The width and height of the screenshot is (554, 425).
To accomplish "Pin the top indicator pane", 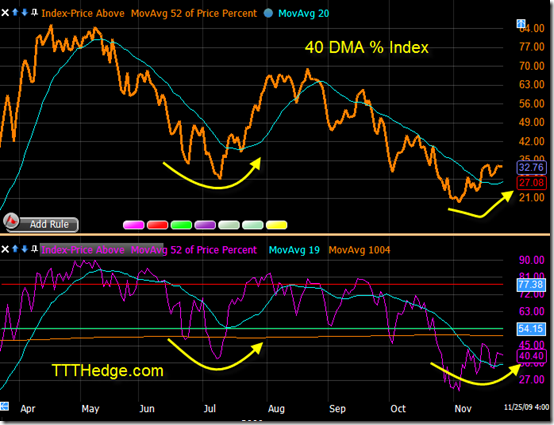I will pos(34,13).
